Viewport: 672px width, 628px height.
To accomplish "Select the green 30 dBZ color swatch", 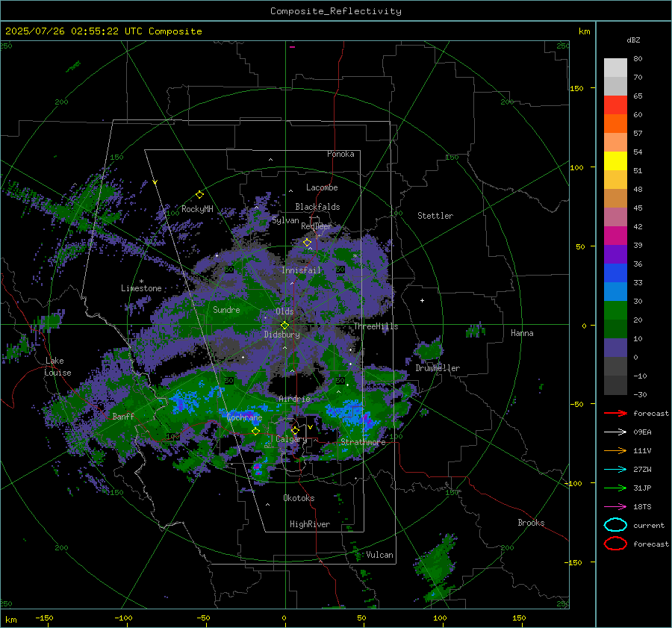I will pos(615,311).
